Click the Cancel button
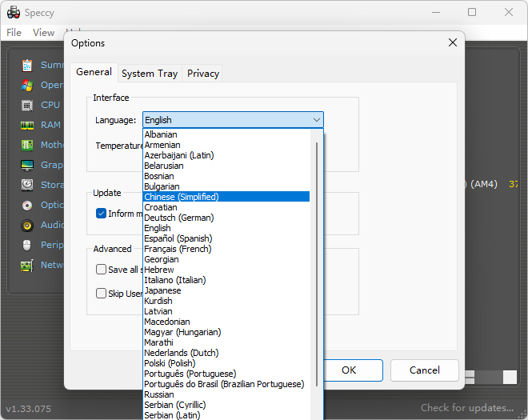This screenshot has height=420, width=528. pos(424,370)
